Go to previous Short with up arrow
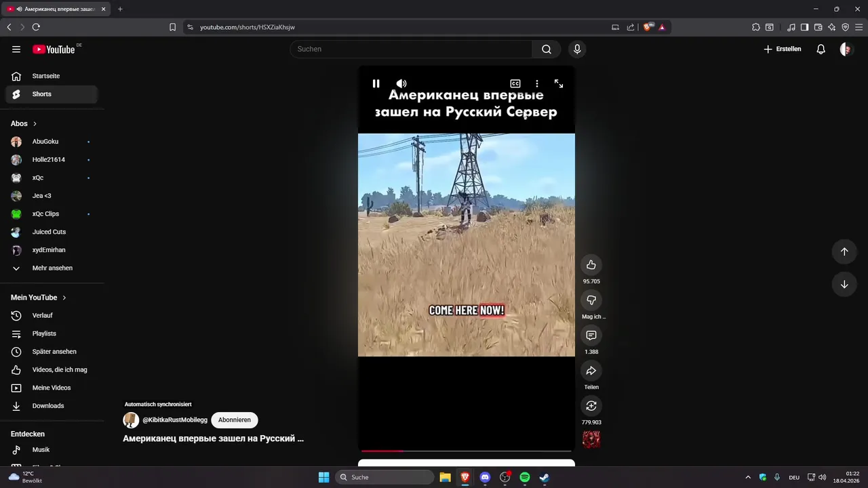 tap(844, 251)
